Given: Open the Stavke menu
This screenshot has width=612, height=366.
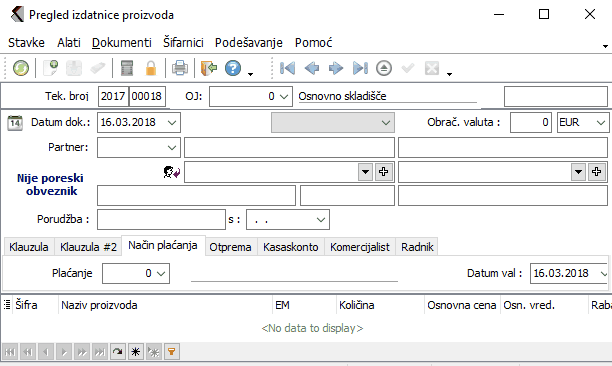Looking at the screenshot, I should click(x=27, y=43).
